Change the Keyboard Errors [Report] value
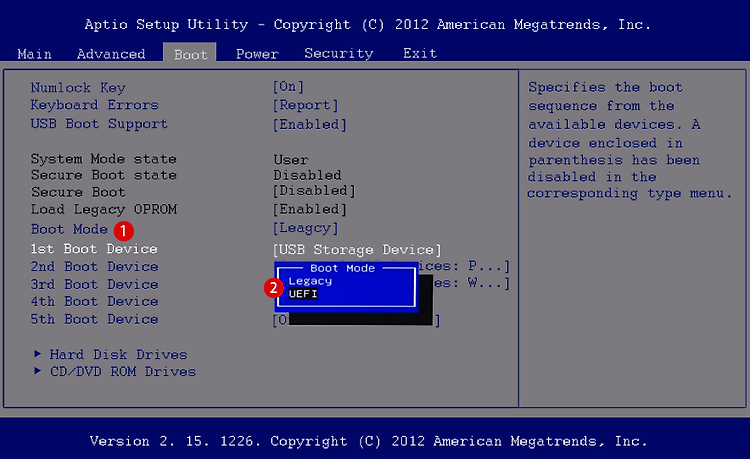The image size is (750, 459). [x=305, y=105]
